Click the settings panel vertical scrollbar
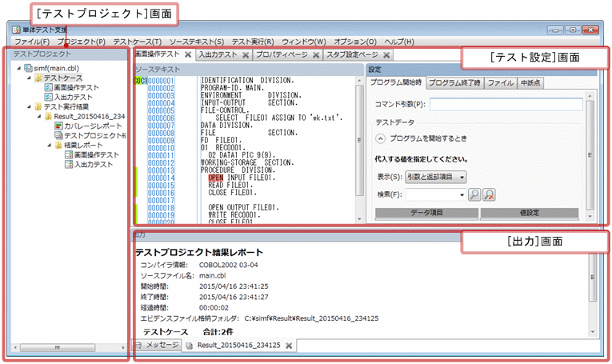This screenshot has height=364, width=612. tap(590, 155)
